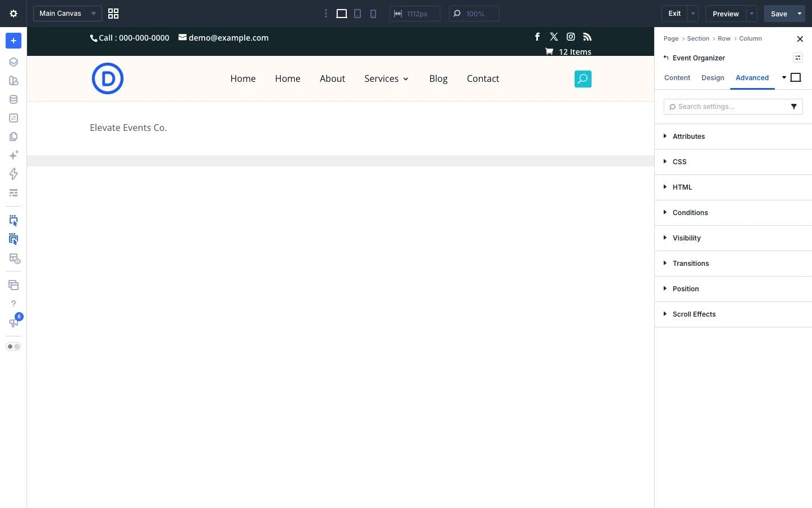
Task: Switch to the Design tab
Action: click(x=713, y=78)
